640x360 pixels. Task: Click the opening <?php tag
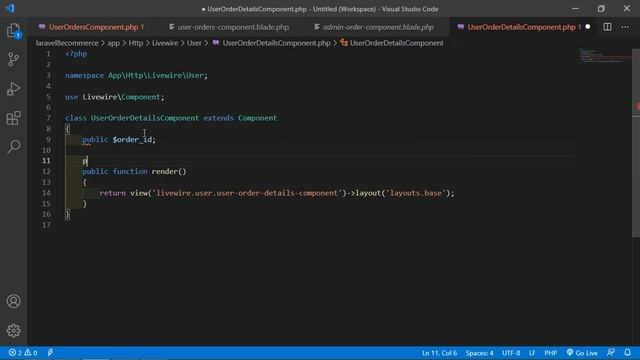[x=76, y=54]
